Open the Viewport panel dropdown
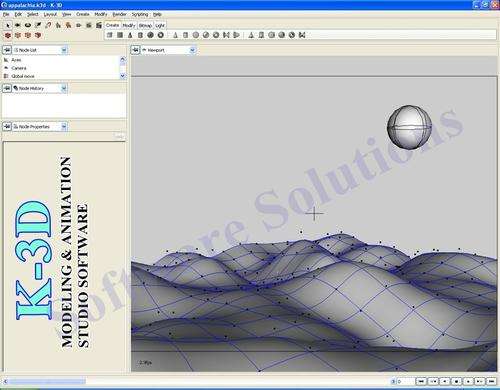This screenshot has height=390, width=500. [192, 50]
